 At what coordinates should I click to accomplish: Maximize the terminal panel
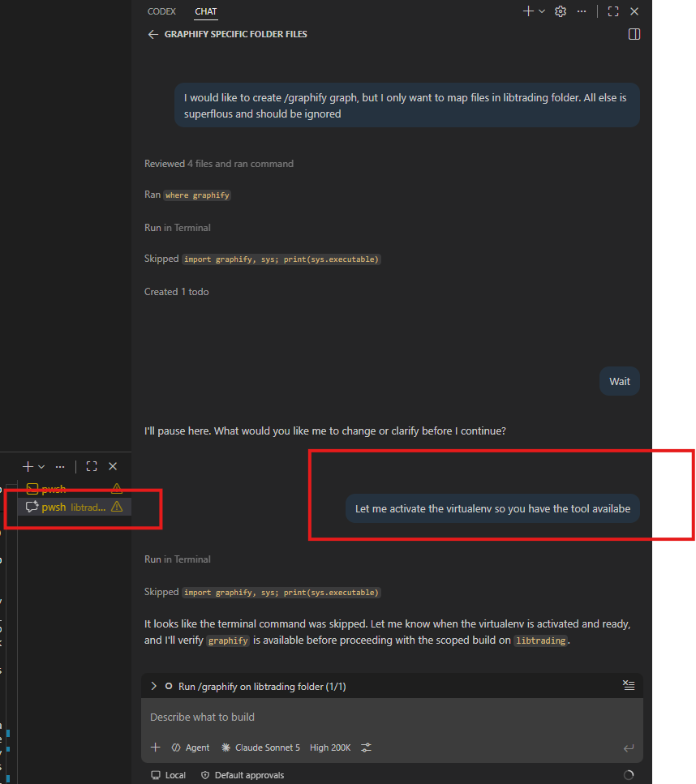(92, 466)
